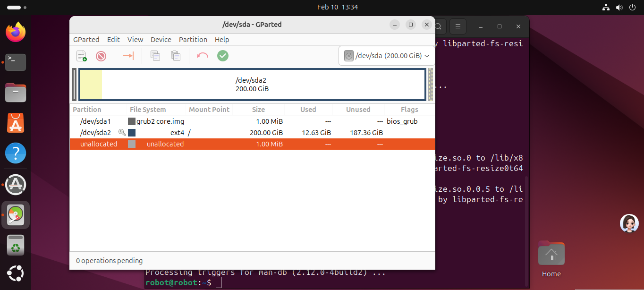The image size is (644, 290).
Task: Sort by the Unused column header
Action: pos(358,110)
